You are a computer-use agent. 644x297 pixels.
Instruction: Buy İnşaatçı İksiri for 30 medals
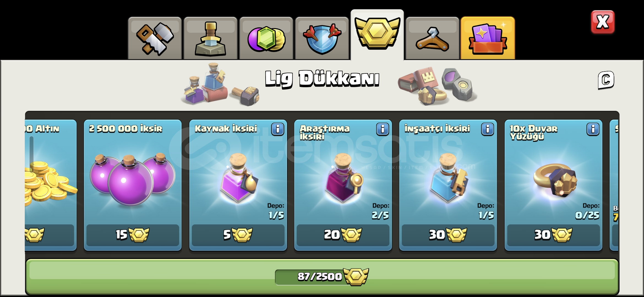448,235
